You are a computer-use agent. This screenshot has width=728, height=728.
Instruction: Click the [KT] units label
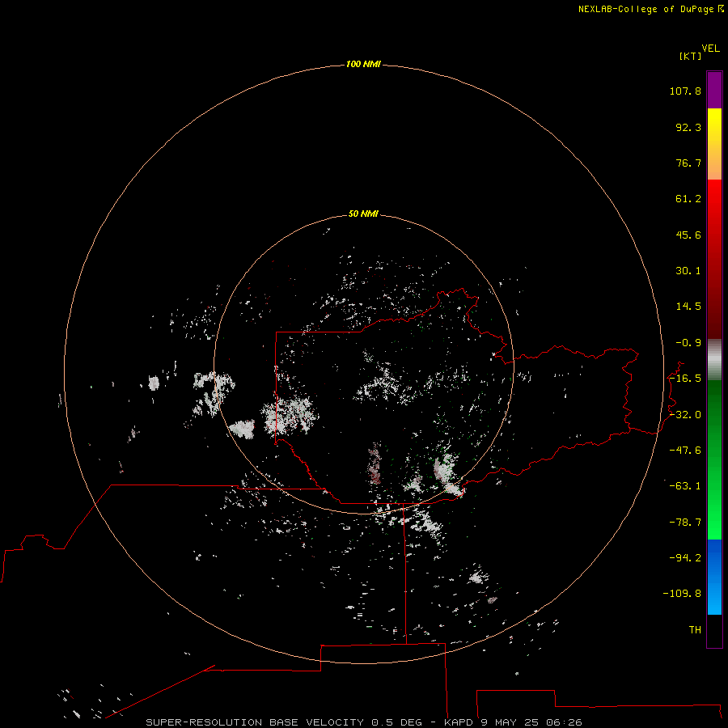(691, 56)
